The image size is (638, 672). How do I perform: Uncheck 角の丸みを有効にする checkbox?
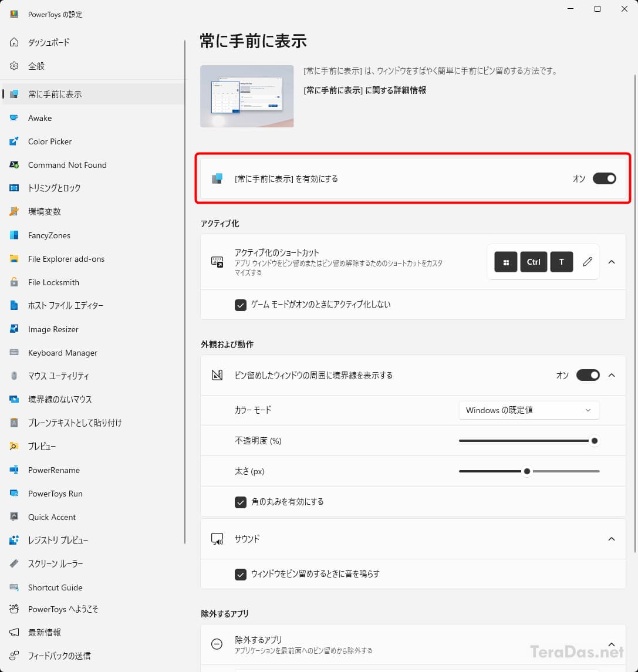(x=241, y=502)
